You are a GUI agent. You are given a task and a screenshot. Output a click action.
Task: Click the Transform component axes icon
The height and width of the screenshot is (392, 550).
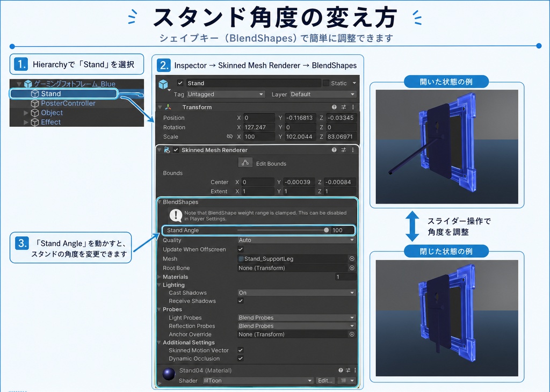coord(168,107)
